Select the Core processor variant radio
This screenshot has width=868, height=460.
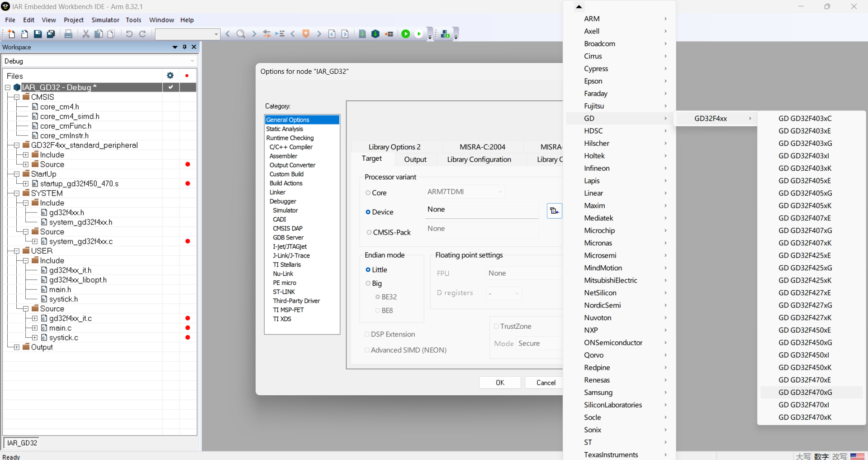click(368, 193)
